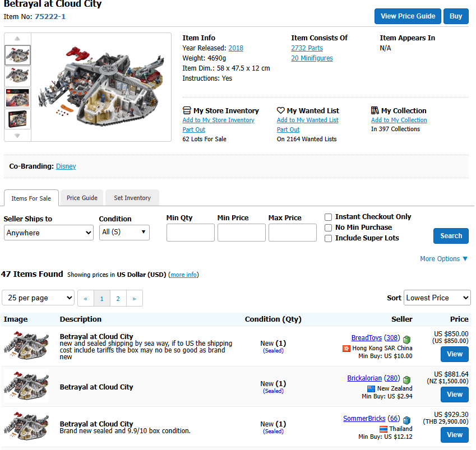The width and height of the screenshot is (476, 450).
Task: Click the main Cloud City set image
Action: click(101, 86)
